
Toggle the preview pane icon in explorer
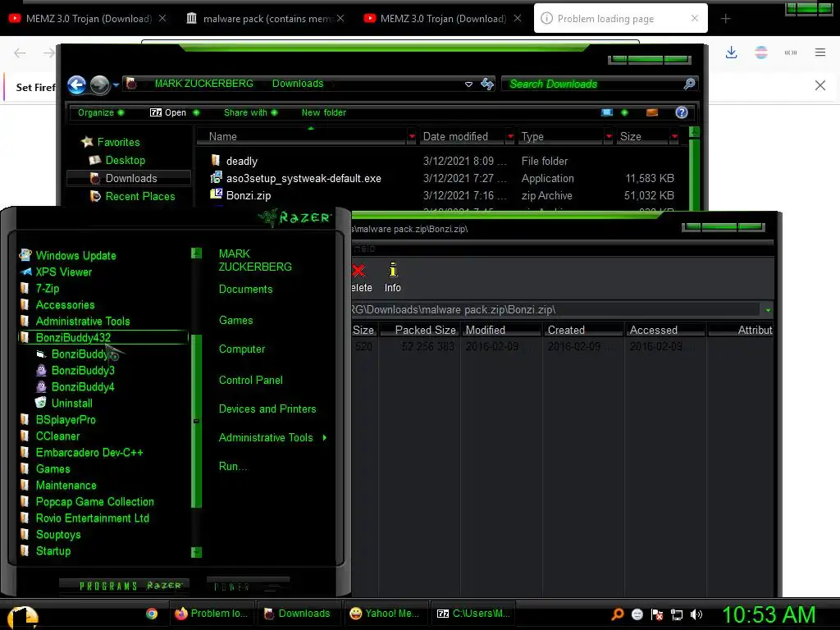coord(652,112)
